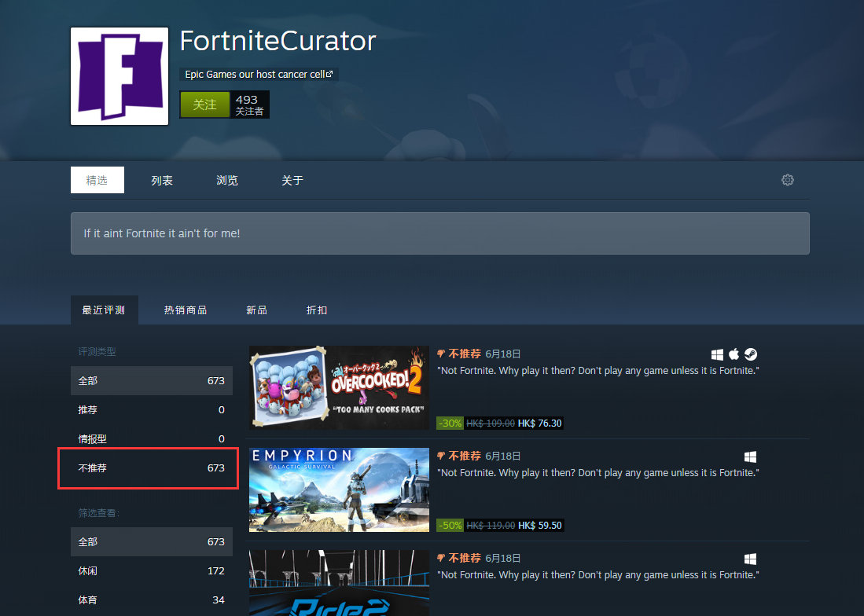Filter review type by 全部 673

(x=152, y=380)
